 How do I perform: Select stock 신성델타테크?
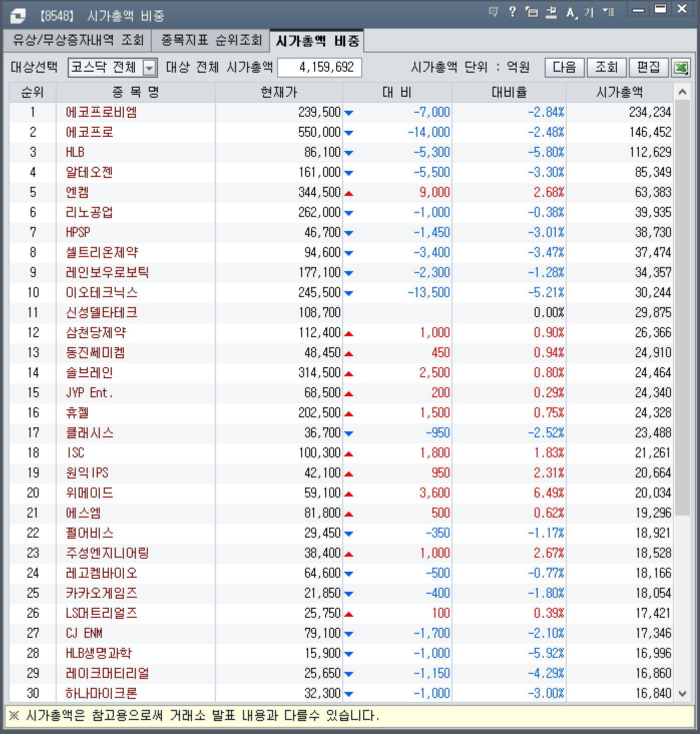pyautogui.click(x=101, y=313)
